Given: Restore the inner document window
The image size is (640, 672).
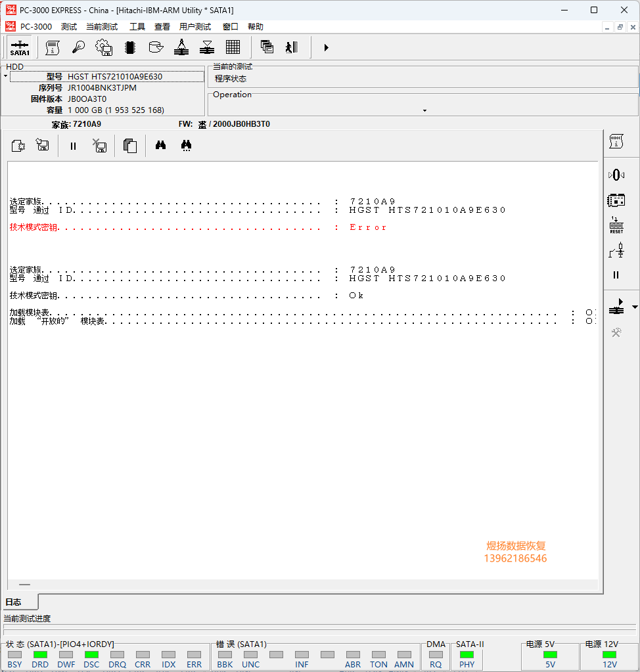Looking at the screenshot, I should coord(620,27).
